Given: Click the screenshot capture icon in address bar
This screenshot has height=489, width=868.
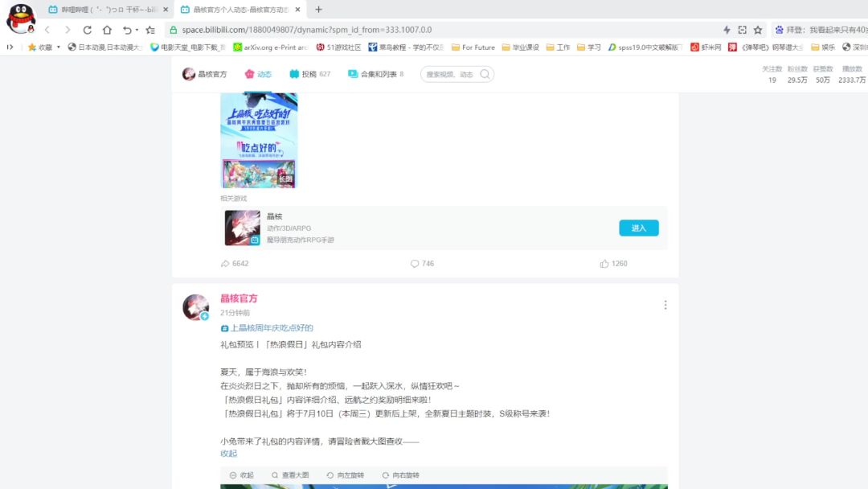Looking at the screenshot, I should click(x=743, y=30).
